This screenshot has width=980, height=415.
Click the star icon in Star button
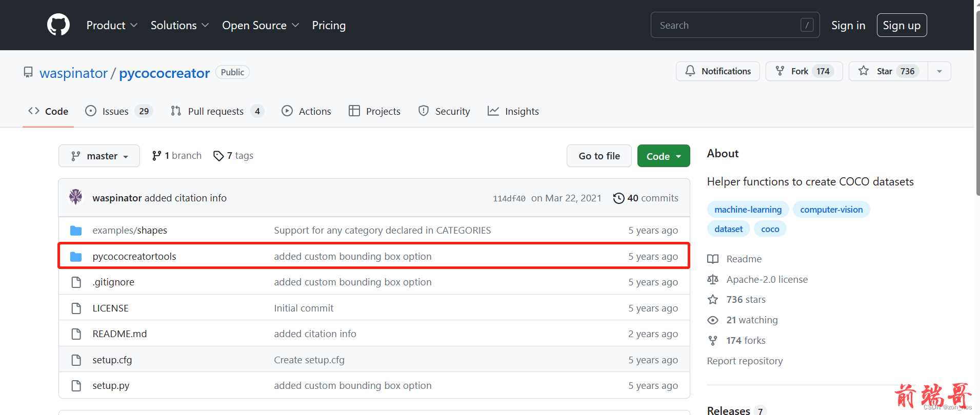click(x=864, y=71)
